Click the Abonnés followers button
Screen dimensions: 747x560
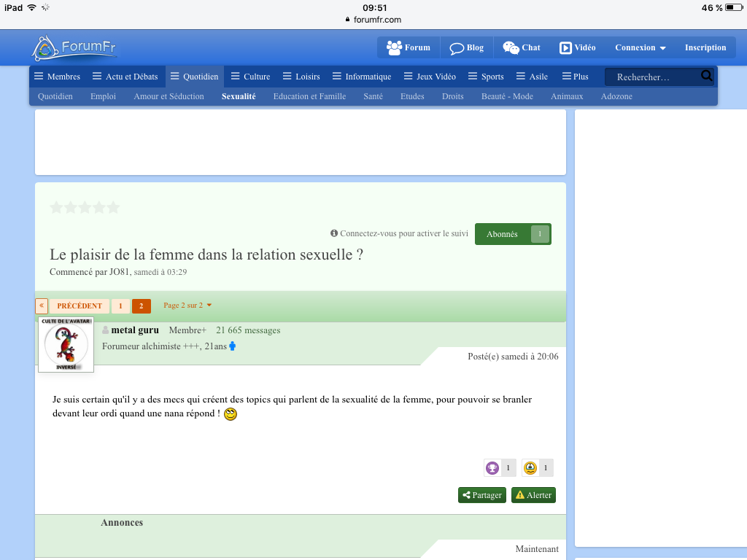(513, 234)
